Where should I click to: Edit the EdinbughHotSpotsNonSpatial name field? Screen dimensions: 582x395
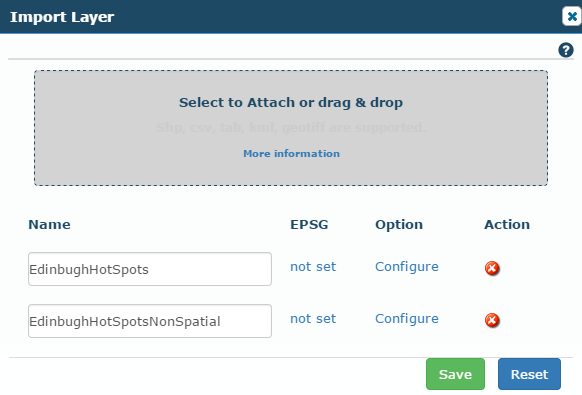[x=150, y=321]
